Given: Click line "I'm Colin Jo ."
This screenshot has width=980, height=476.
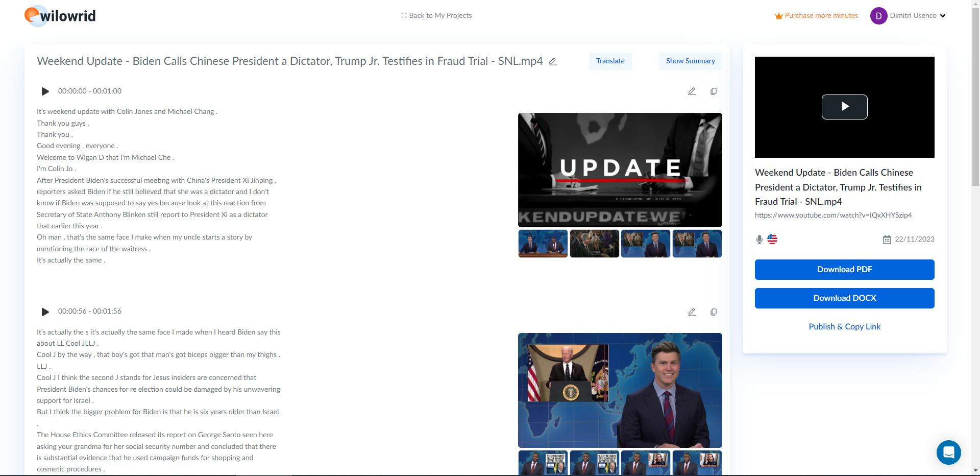Looking at the screenshot, I should 56,169.
